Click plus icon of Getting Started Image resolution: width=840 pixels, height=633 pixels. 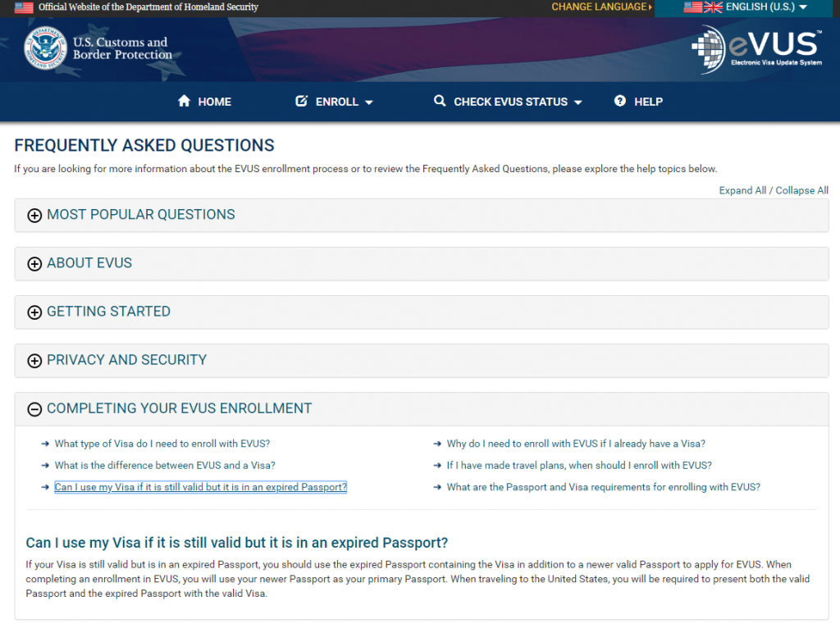click(34, 312)
